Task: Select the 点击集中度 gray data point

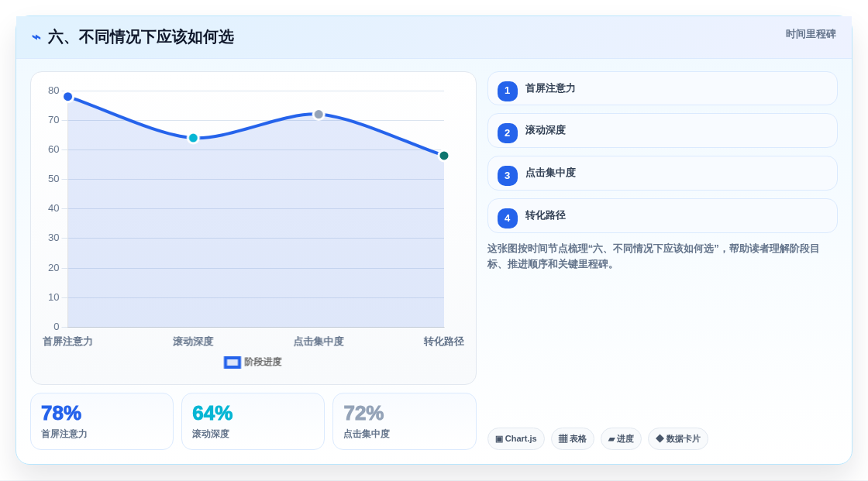Action: (319, 115)
